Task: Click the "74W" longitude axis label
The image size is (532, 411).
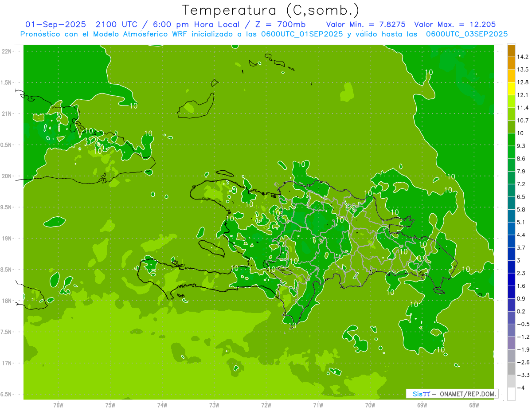Action: pyautogui.click(x=162, y=405)
